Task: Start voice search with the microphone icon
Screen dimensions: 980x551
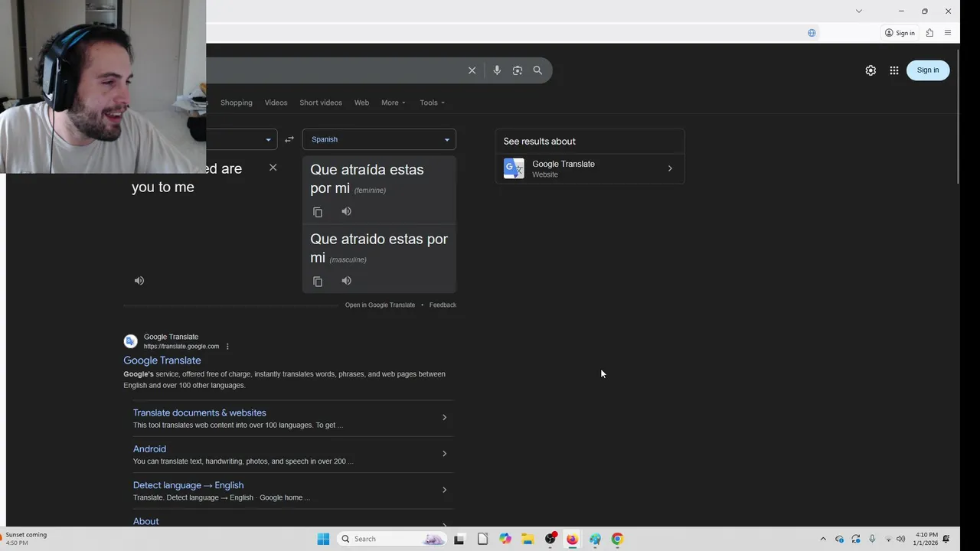Action: click(x=497, y=70)
